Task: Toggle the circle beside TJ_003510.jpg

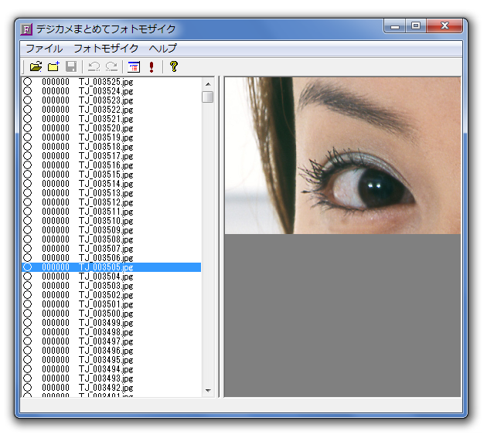Action: 28,221
